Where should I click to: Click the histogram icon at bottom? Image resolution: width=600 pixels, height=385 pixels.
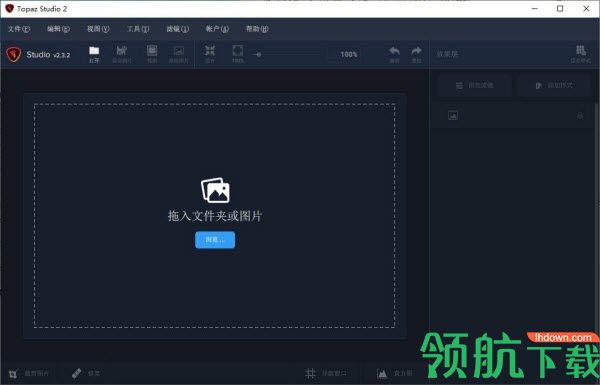tap(382, 374)
